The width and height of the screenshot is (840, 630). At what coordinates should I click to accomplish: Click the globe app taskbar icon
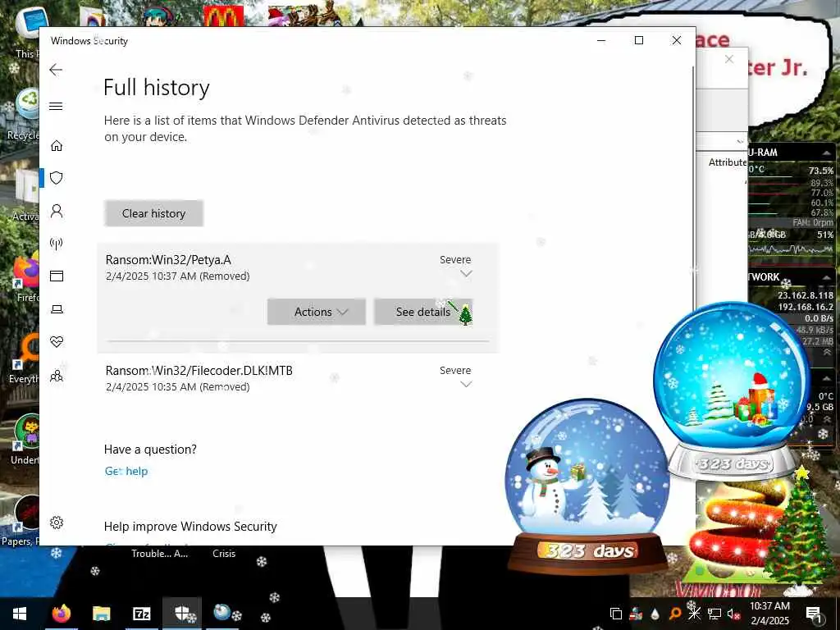(x=222, y=613)
